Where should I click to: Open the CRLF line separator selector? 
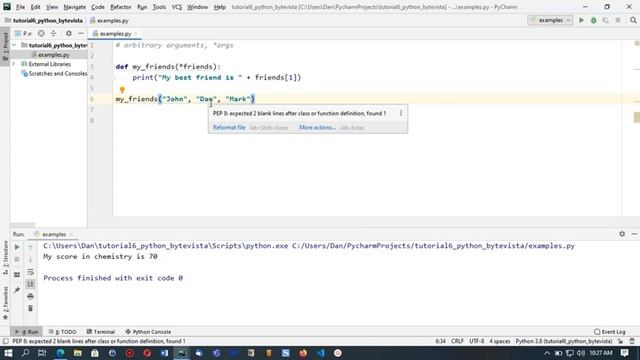tap(457, 341)
